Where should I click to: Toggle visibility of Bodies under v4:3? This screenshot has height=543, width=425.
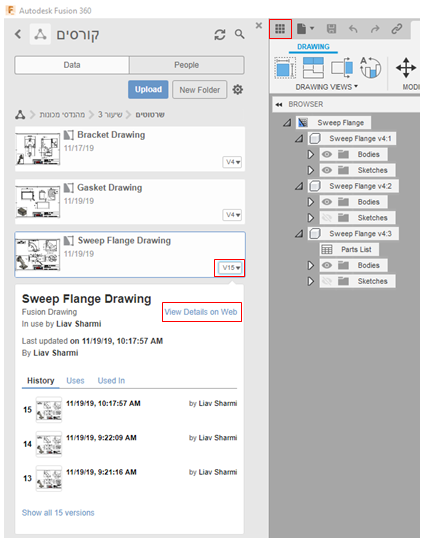click(x=327, y=265)
